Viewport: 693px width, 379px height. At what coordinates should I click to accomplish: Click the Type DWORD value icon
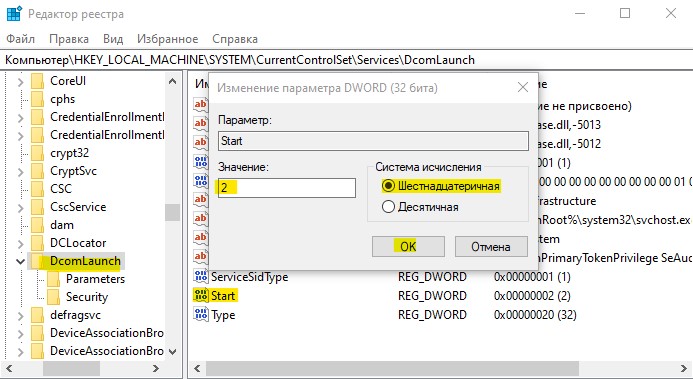201,314
